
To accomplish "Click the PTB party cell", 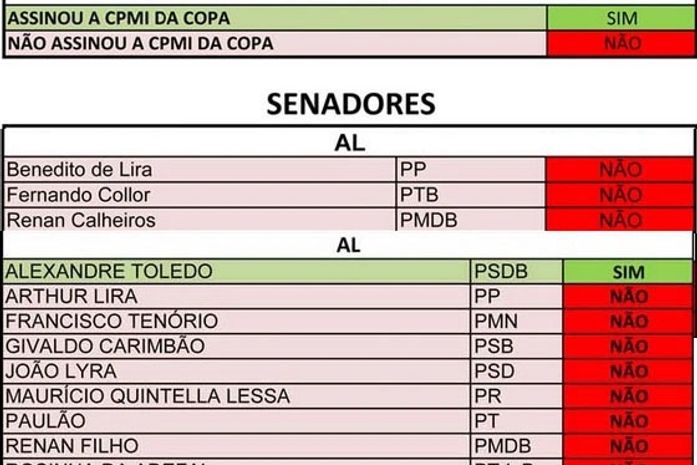I will pos(470,195).
